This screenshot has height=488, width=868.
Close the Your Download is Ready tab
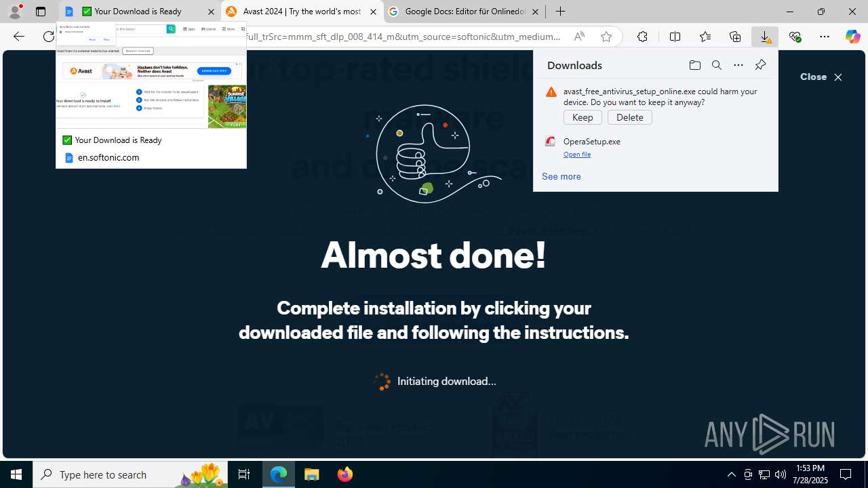211,12
